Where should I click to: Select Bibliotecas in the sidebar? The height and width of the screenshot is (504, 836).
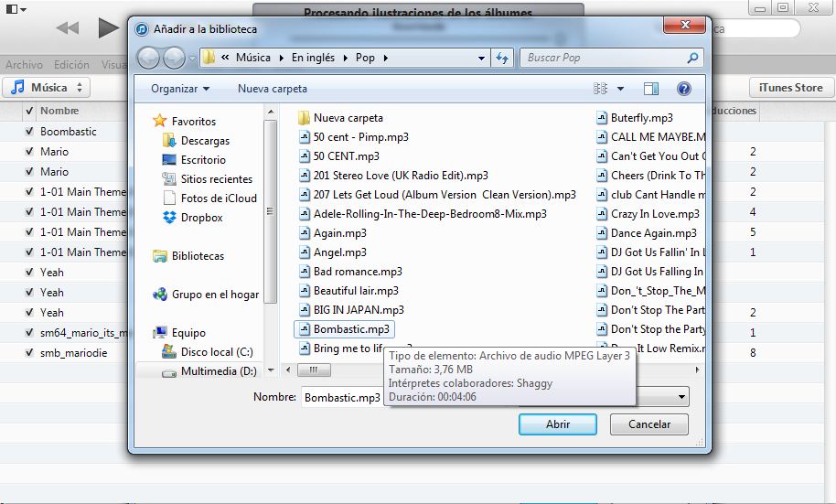point(198,256)
